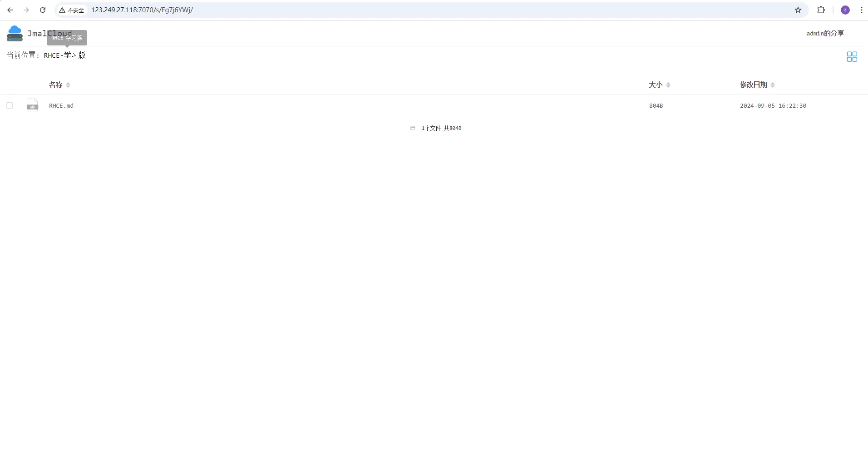868x454 pixels.
Task: Sort files by 修改日期 column
Action: coord(757,85)
